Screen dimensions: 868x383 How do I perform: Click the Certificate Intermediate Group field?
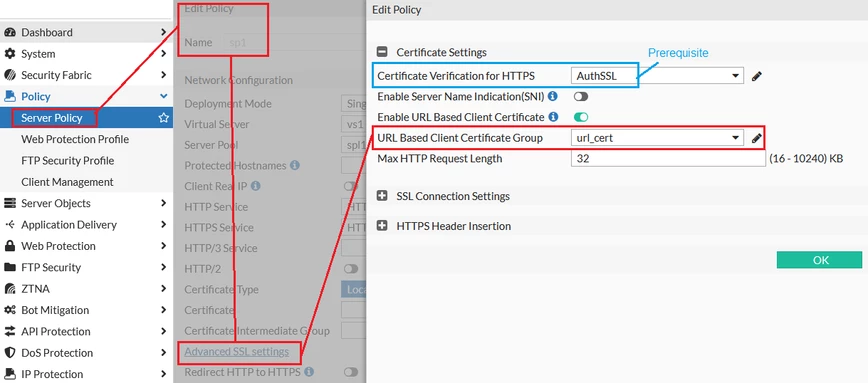(353, 331)
